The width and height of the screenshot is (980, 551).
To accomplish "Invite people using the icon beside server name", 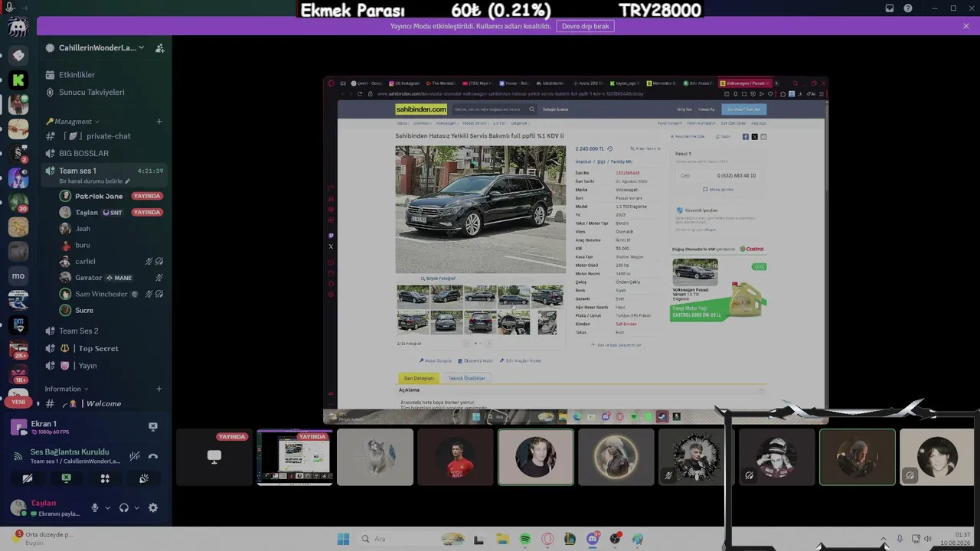I will [x=159, y=48].
